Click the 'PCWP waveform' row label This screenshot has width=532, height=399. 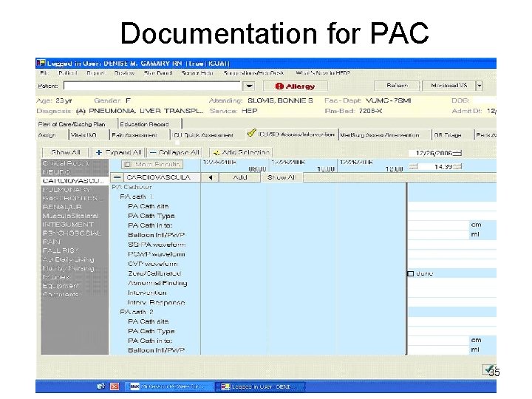tap(157, 254)
